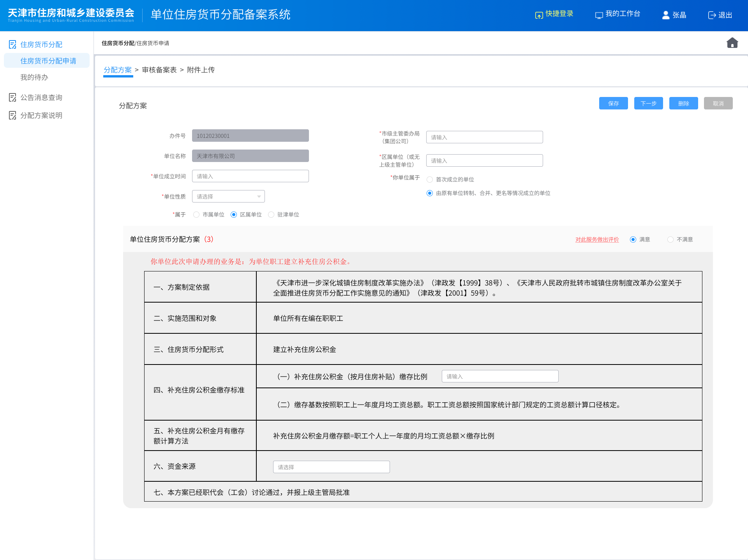Select 满意 service rating
The width and height of the screenshot is (748, 560).
click(x=633, y=239)
